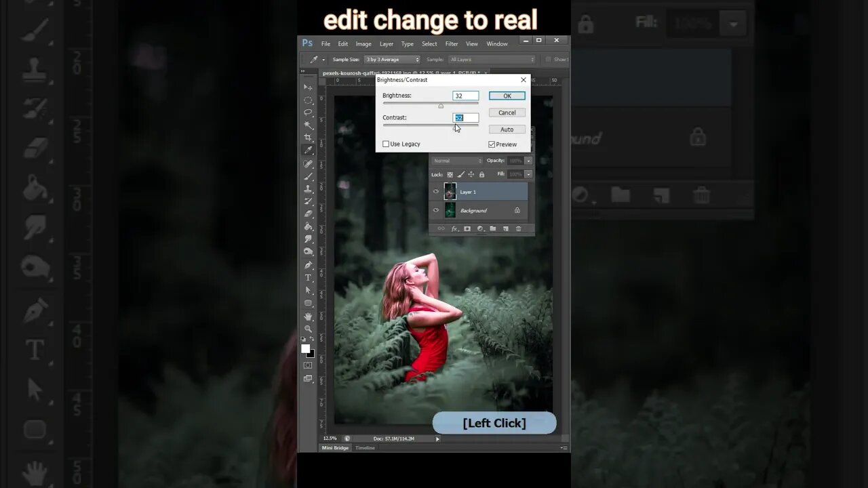Image resolution: width=868 pixels, height=488 pixels.
Task: Select the Healing Brush tool
Action: (308, 164)
